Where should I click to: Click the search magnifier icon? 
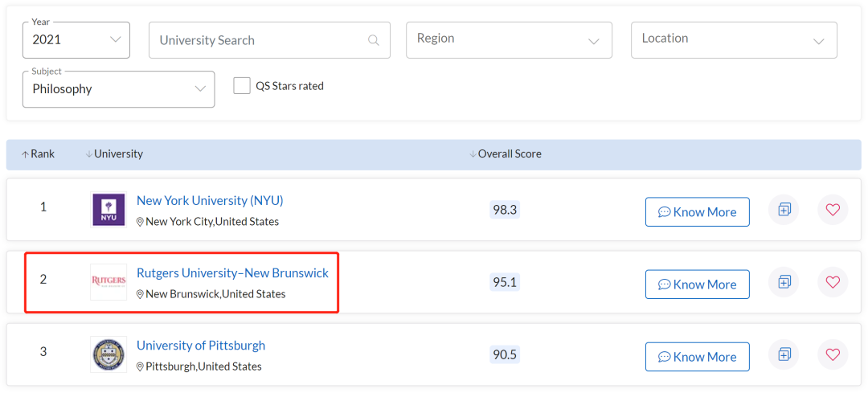[x=373, y=40]
